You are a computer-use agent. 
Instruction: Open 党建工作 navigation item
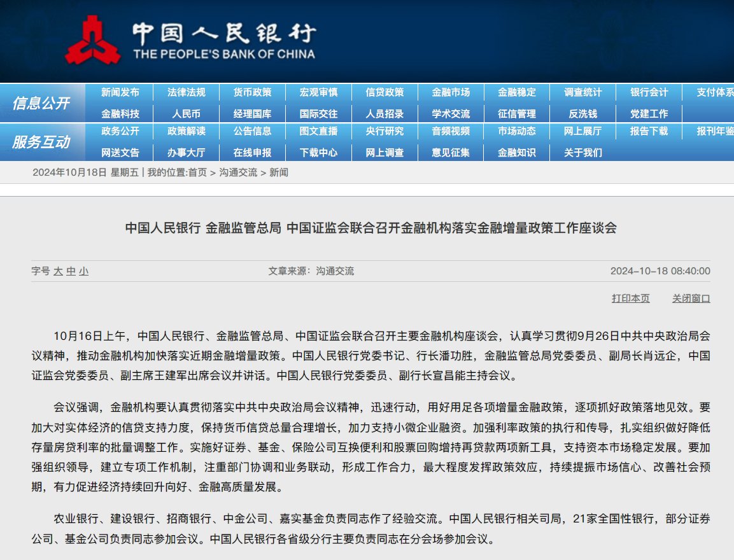[x=649, y=114]
